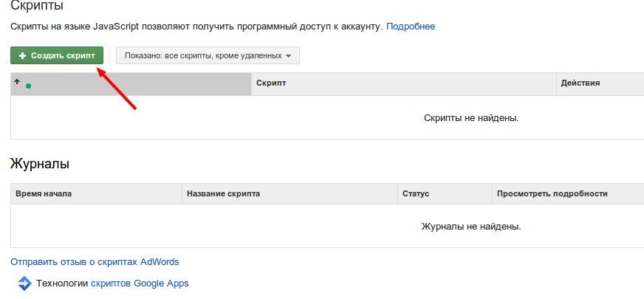This screenshot has height=299, width=644.
Task: Open Отправить отзыв о скриптах AdWords link
Action: (95, 262)
